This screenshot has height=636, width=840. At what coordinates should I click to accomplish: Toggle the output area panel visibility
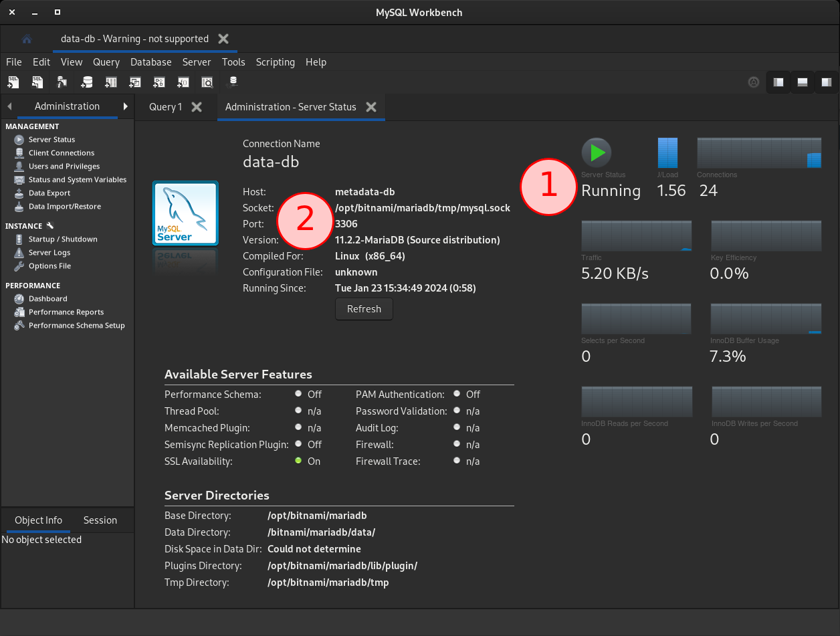point(801,82)
